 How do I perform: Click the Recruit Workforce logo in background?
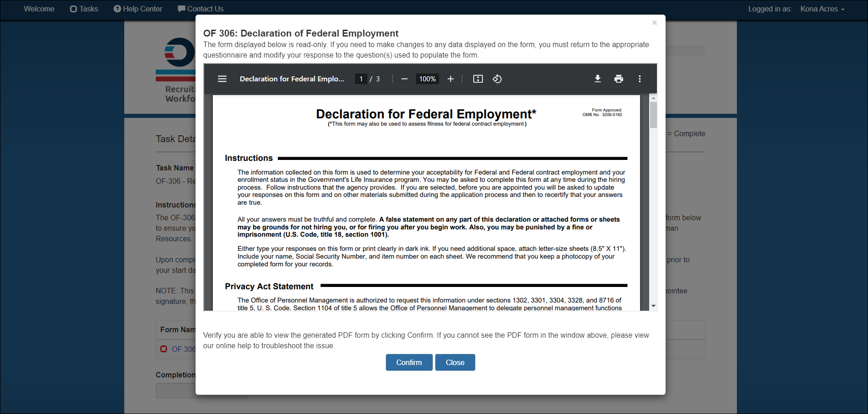pos(176,70)
